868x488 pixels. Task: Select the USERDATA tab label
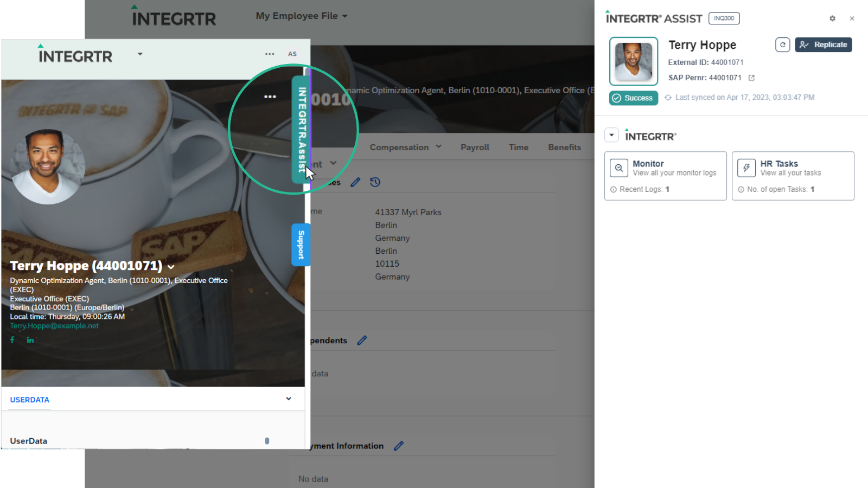pos(29,400)
